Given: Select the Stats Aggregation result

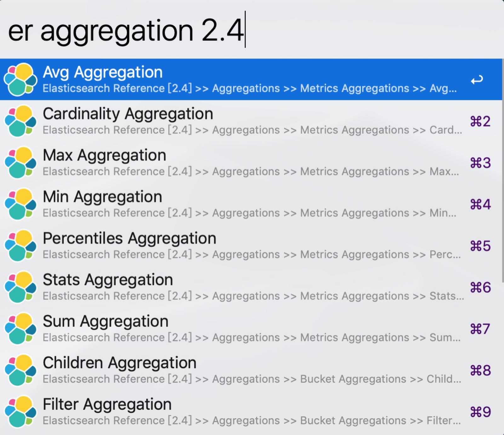Looking at the screenshot, I should coord(251,287).
